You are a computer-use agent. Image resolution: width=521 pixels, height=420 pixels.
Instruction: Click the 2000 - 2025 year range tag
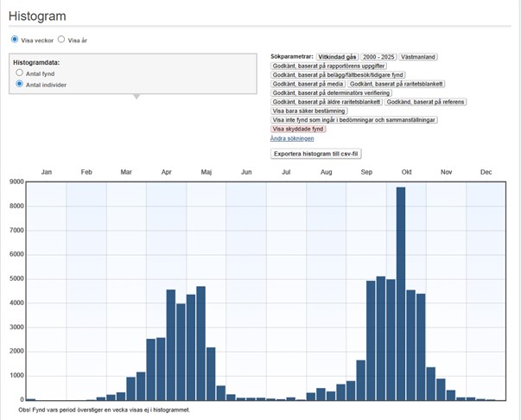click(x=378, y=56)
